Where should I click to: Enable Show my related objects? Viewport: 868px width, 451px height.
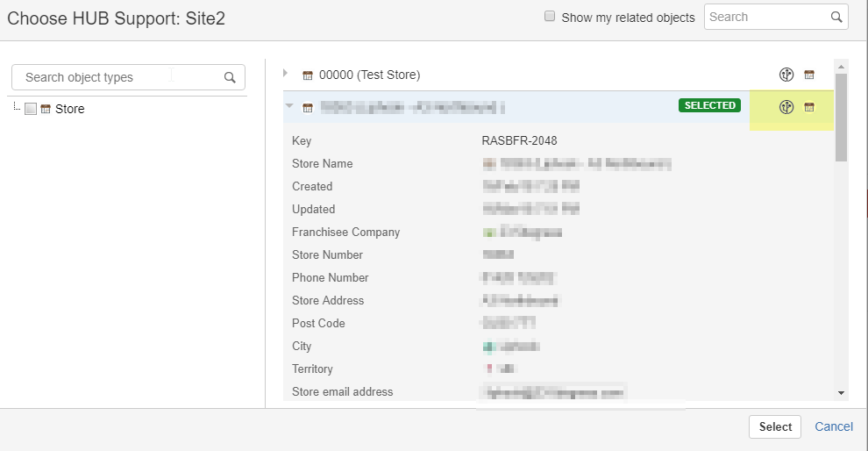coord(550,16)
